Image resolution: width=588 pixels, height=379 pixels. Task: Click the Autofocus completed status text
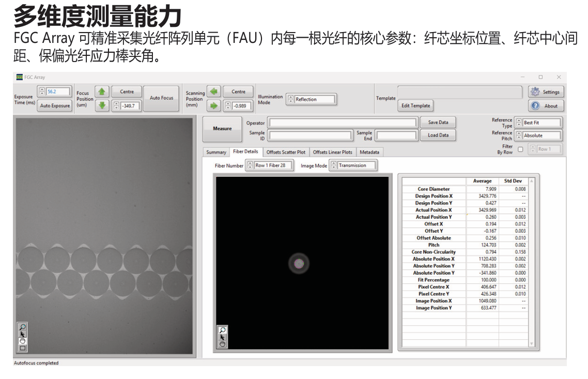pyautogui.click(x=36, y=363)
